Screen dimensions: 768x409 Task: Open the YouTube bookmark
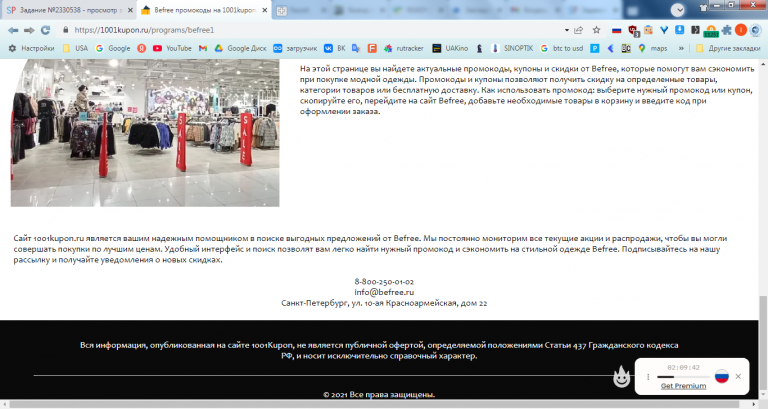172,48
